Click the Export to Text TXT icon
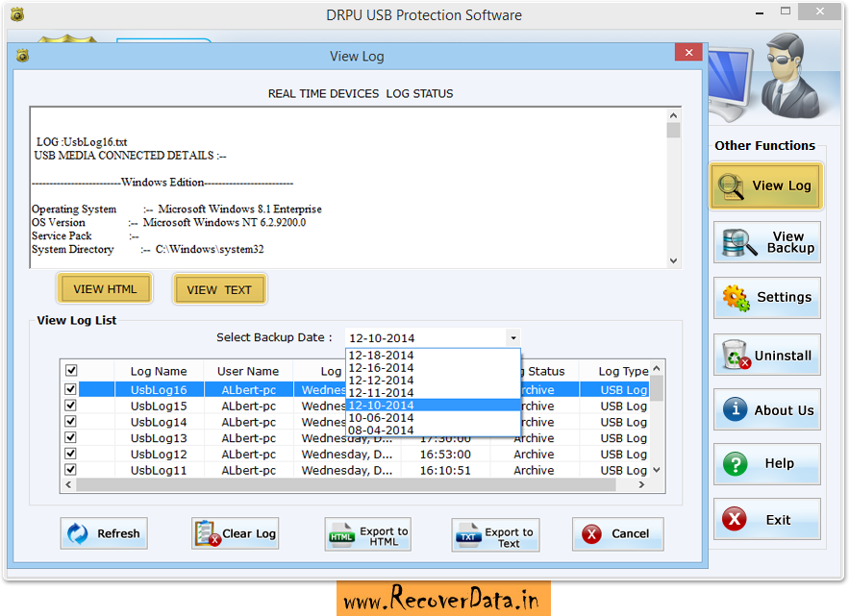 (468, 533)
